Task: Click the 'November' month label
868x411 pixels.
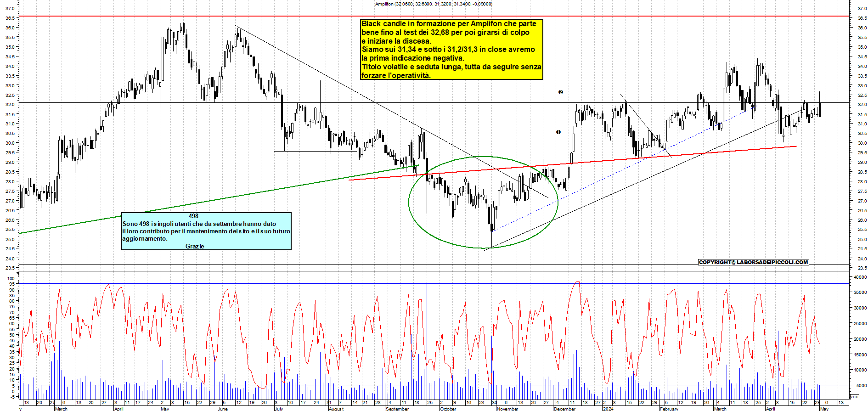Action: (507, 409)
